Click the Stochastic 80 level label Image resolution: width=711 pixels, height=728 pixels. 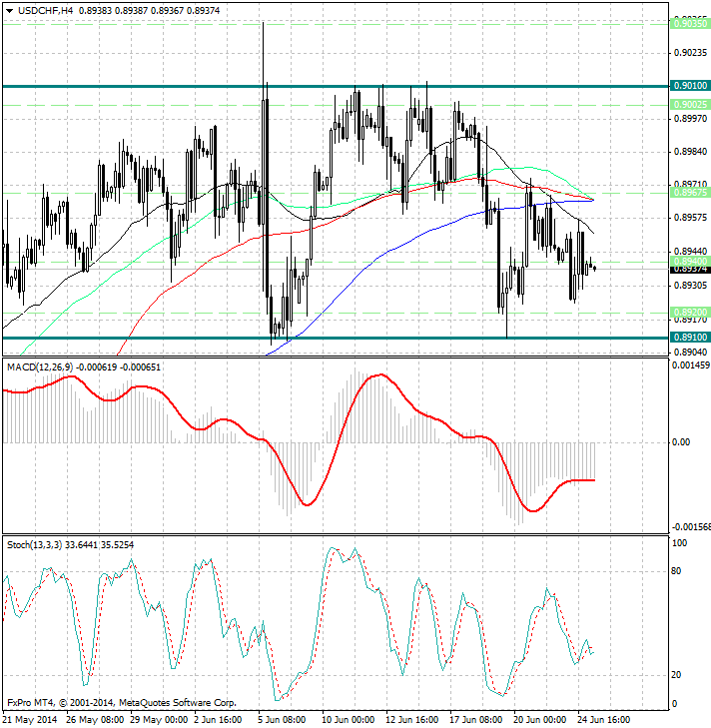[677, 571]
